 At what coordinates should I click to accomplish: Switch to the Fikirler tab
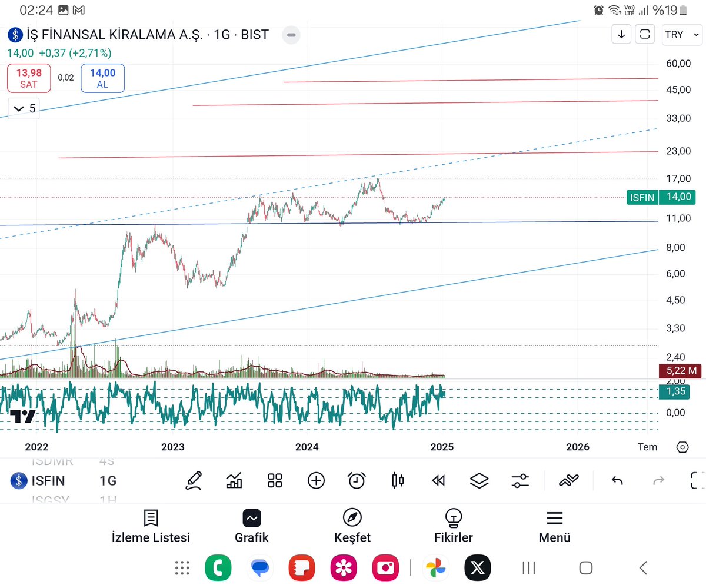(x=454, y=527)
